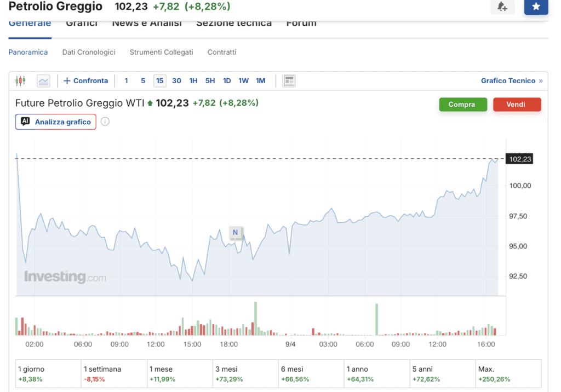Switch to the Sezione tecnica tab
This screenshot has height=392, width=561.
point(234,24)
